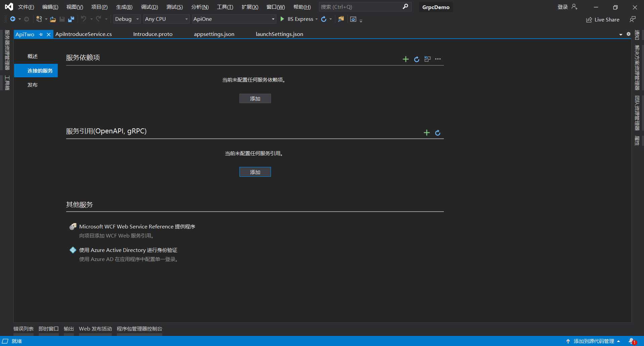Switch to the ApiIntroduceService.cs tab
The width and height of the screenshot is (644, 346).
point(84,34)
